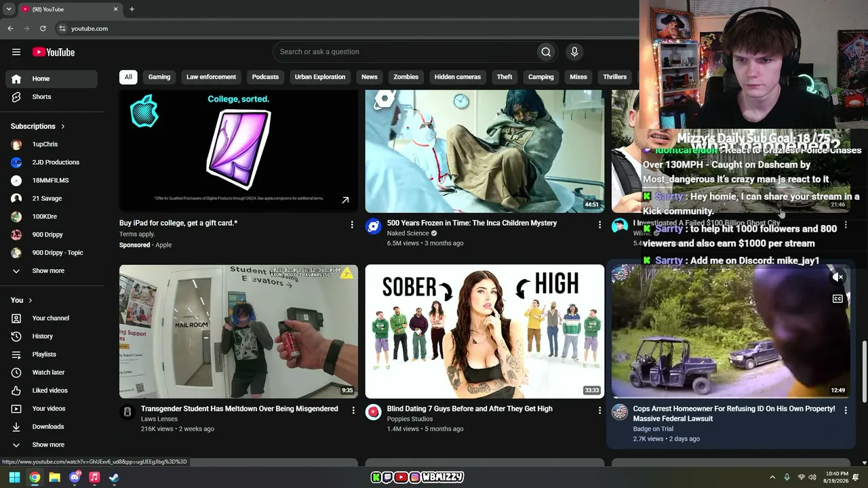Viewport: 868px width, 488px height.
Task: Show hidden icons in the system tray
Action: pyautogui.click(x=772, y=477)
